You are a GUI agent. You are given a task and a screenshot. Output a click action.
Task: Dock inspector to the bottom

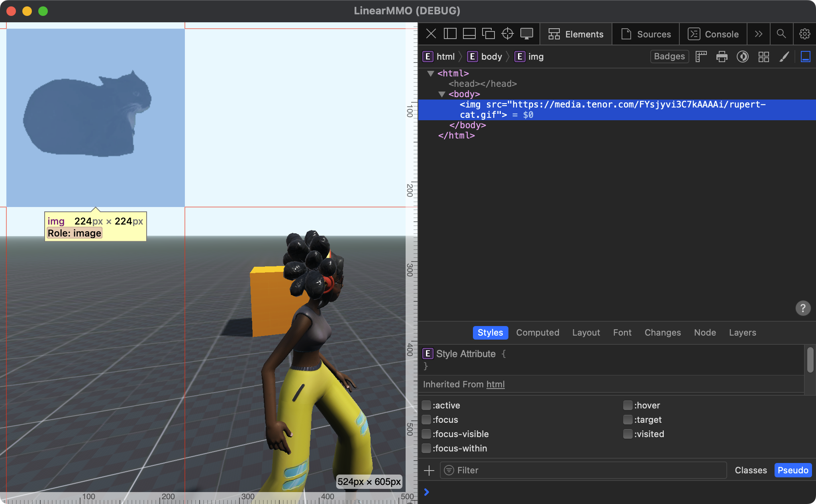coord(469,34)
